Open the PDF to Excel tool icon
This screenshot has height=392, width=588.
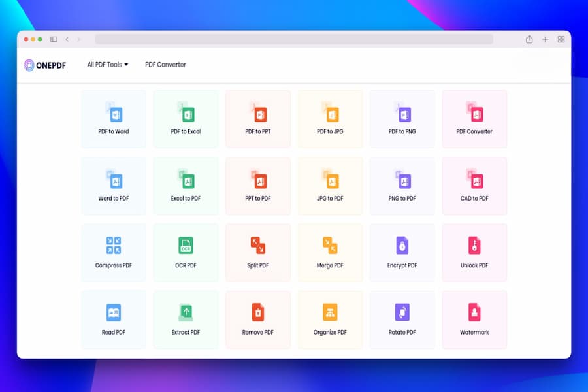[186, 112]
